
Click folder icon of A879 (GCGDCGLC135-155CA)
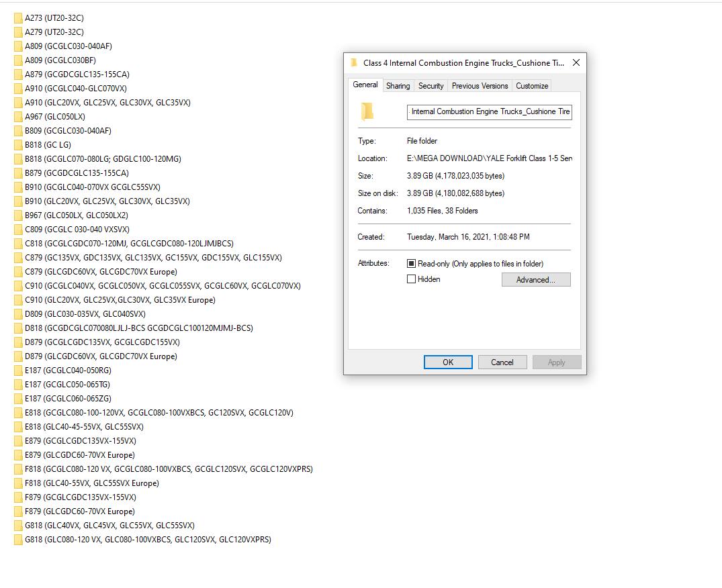pyautogui.click(x=18, y=75)
